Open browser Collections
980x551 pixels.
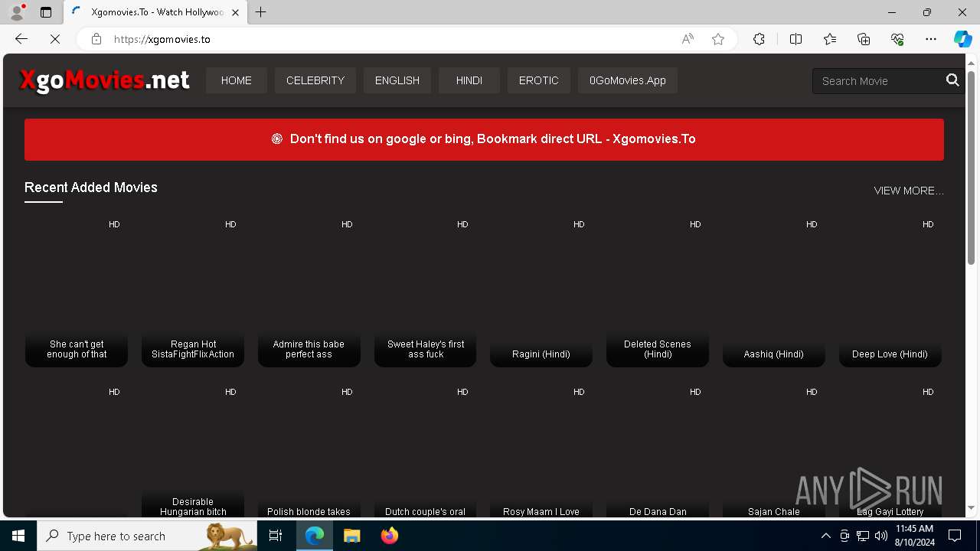(x=864, y=39)
